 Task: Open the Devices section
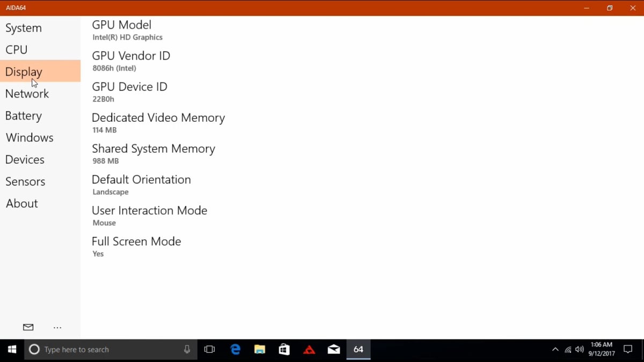pos(40,160)
